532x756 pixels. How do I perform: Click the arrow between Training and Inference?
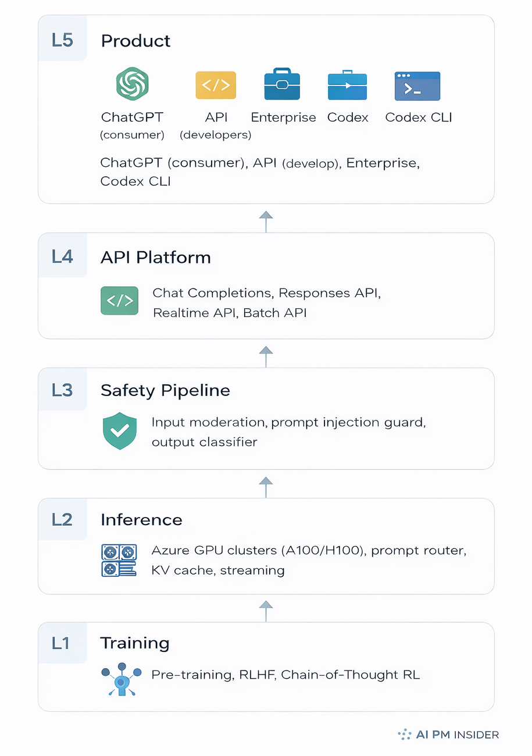pos(266,611)
